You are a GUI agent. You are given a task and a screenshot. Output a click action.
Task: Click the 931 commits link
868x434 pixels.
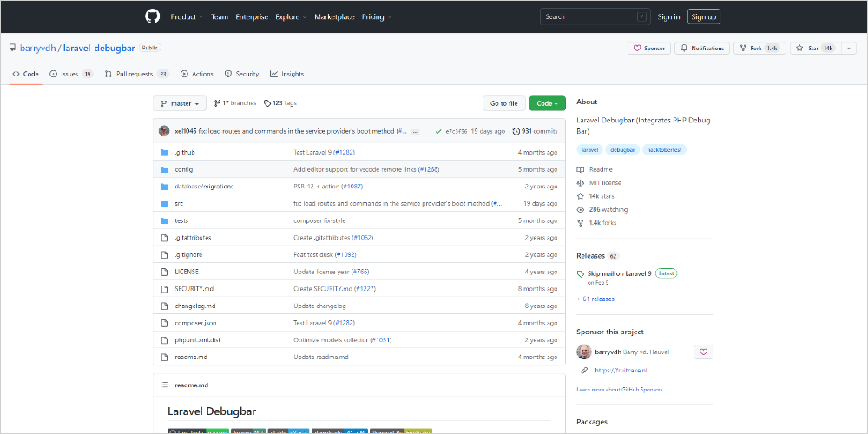pyautogui.click(x=536, y=132)
